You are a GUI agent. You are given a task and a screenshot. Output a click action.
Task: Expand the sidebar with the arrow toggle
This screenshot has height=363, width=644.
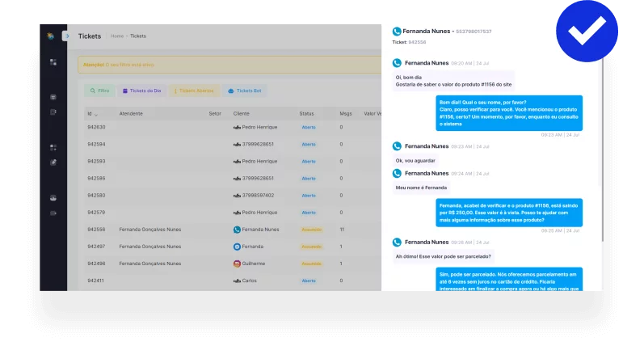point(66,36)
